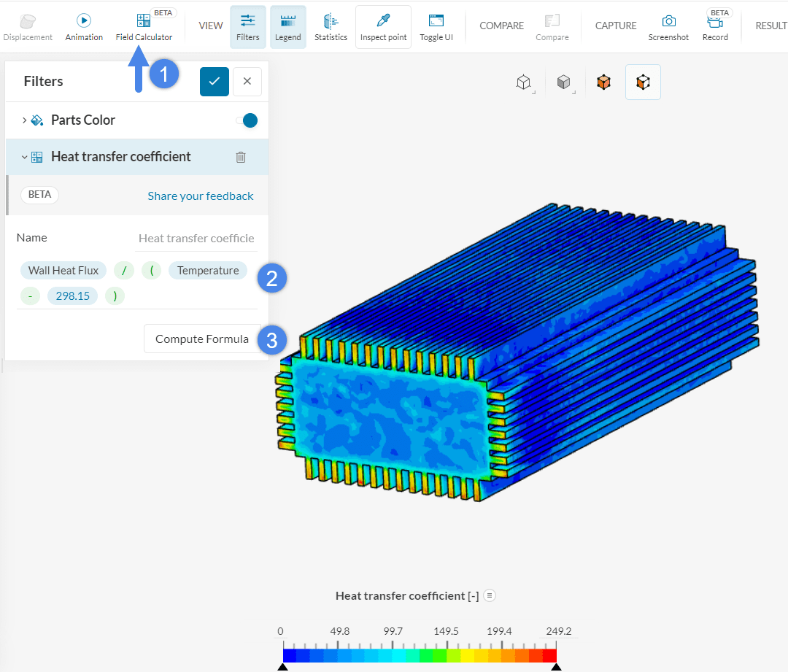Toggle the Legend display

coord(287,27)
